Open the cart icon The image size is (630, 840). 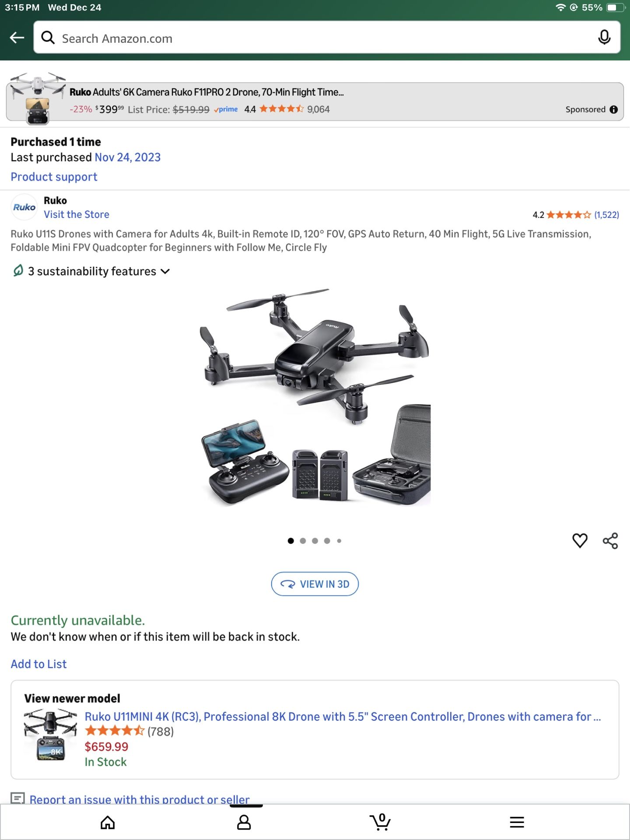[380, 822]
